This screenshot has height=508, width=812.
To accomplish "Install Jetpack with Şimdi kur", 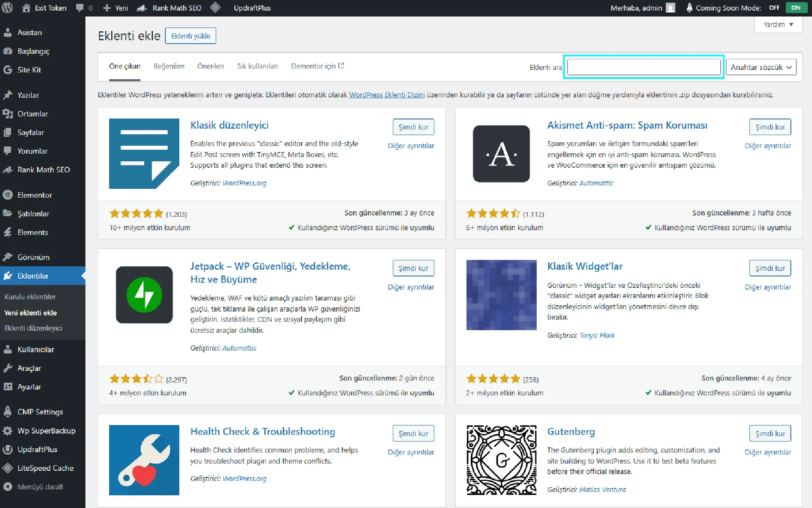I will tap(413, 268).
